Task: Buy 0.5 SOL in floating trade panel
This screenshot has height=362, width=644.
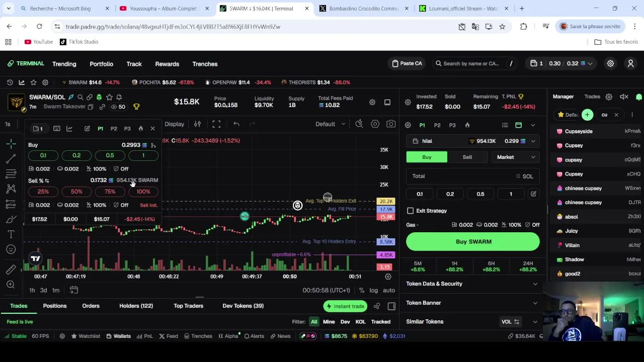Action: [110, 155]
